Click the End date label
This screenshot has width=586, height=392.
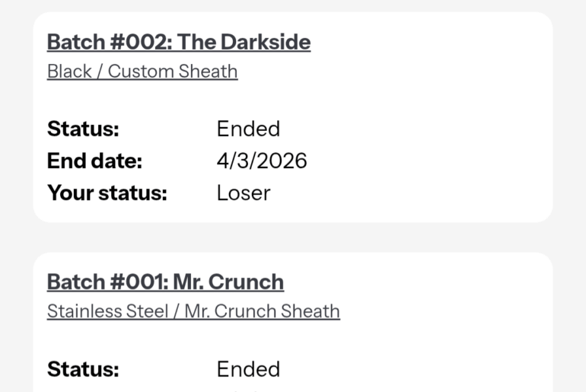click(x=94, y=161)
